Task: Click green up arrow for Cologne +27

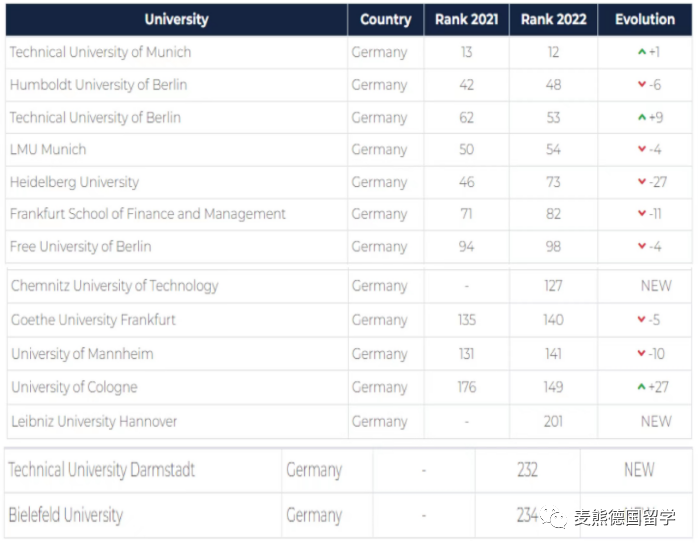Action: pyautogui.click(x=641, y=386)
